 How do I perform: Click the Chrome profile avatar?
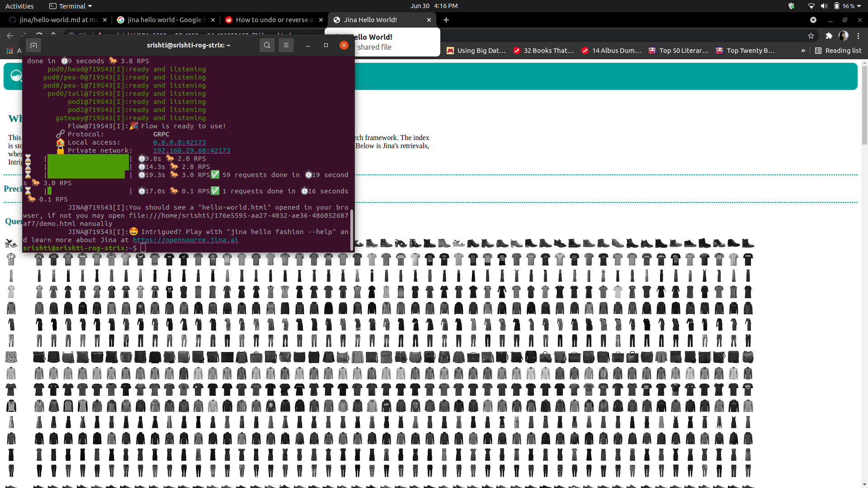844,36
